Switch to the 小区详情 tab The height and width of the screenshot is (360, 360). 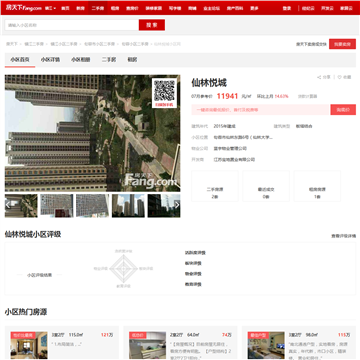coord(50,60)
